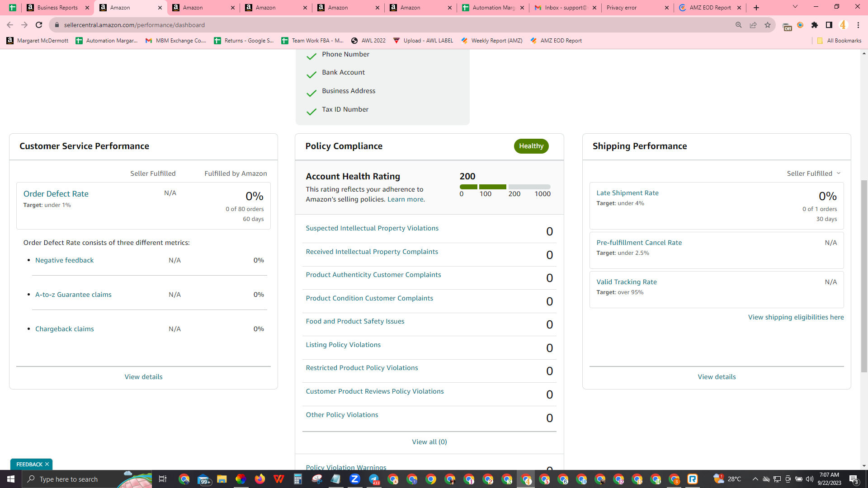Image resolution: width=868 pixels, height=488 pixels.
Task: Click the Healthy status badge
Action: click(x=531, y=146)
